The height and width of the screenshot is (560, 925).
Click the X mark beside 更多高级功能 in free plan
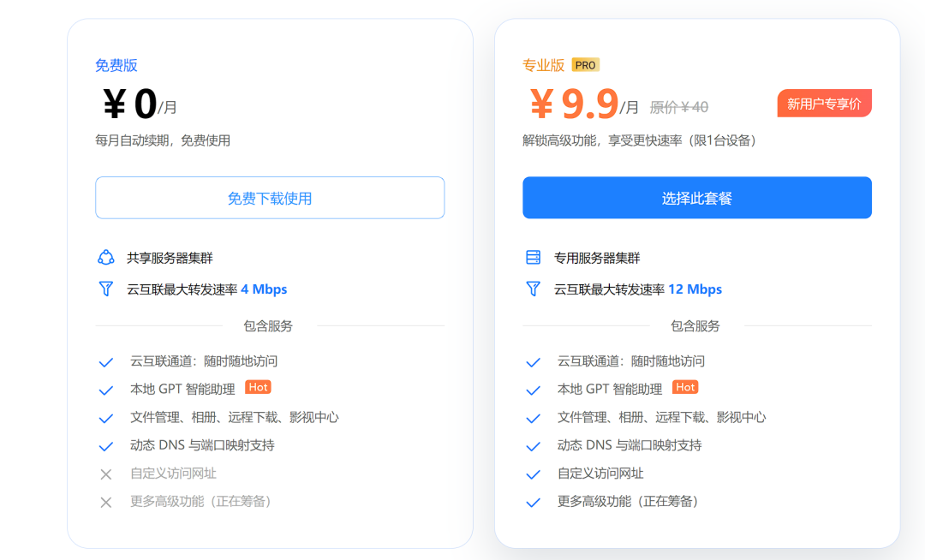(x=106, y=503)
